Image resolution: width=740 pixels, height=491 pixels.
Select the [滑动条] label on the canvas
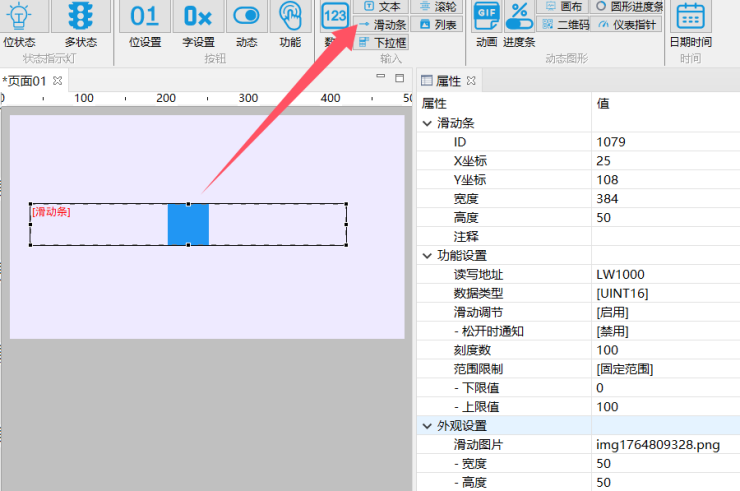pos(51,212)
